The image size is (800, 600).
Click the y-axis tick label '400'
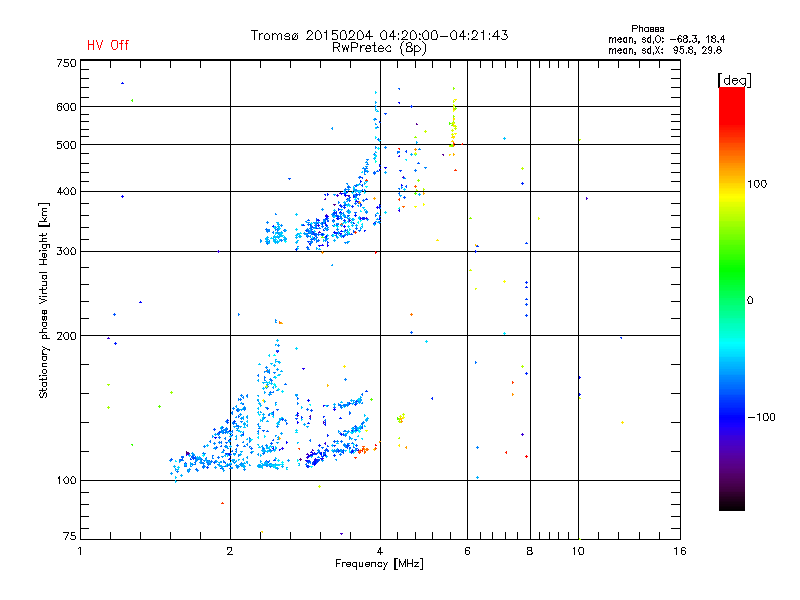click(x=66, y=192)
